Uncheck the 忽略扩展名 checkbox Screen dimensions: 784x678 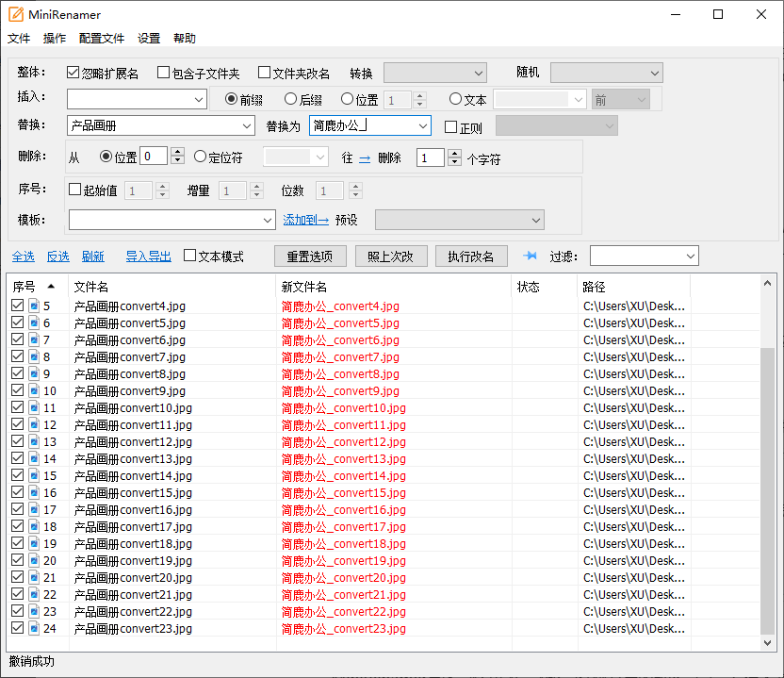[x=73, y=72]
